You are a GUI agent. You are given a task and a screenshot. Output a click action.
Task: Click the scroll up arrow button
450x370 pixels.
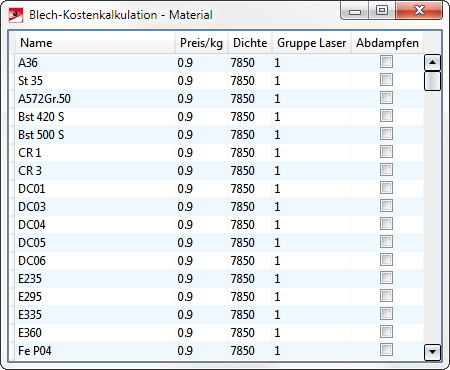click(432, 62)
